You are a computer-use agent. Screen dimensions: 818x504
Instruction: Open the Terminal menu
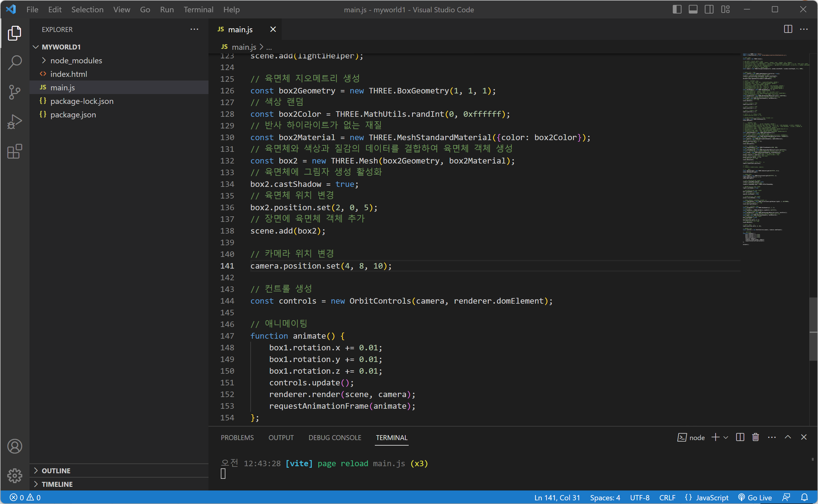pos(198,9)
